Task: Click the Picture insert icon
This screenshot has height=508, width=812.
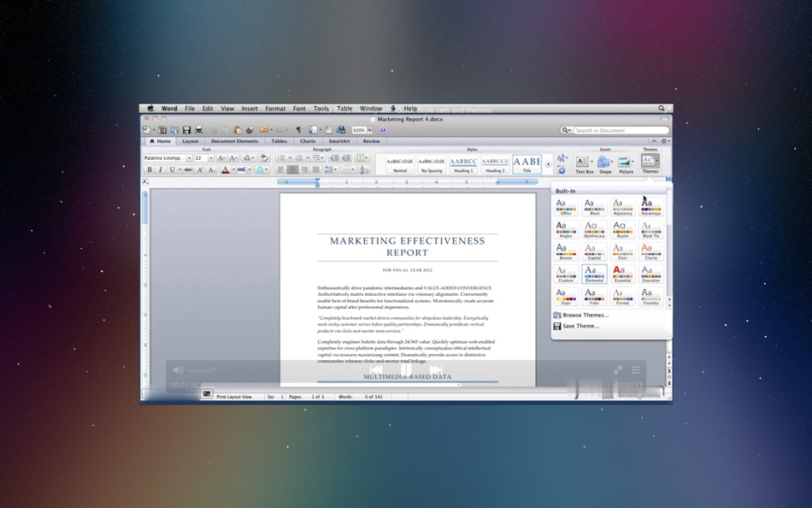Action: 626,165
